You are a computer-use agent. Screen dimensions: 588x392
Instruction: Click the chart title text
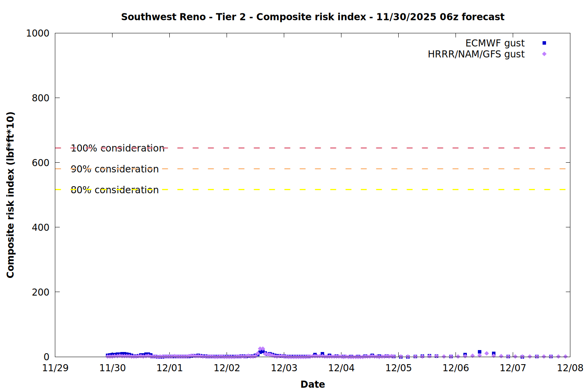coord(312,17)
